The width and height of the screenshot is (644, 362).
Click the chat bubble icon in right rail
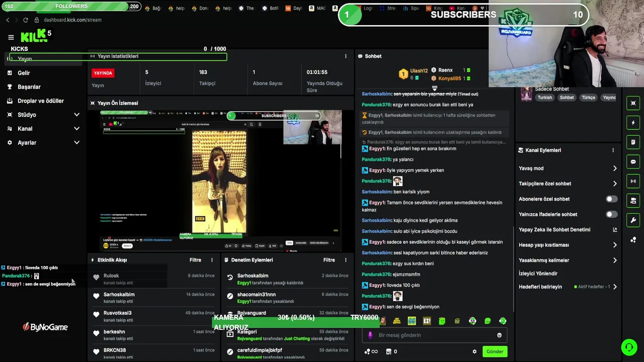pos(633,162)
